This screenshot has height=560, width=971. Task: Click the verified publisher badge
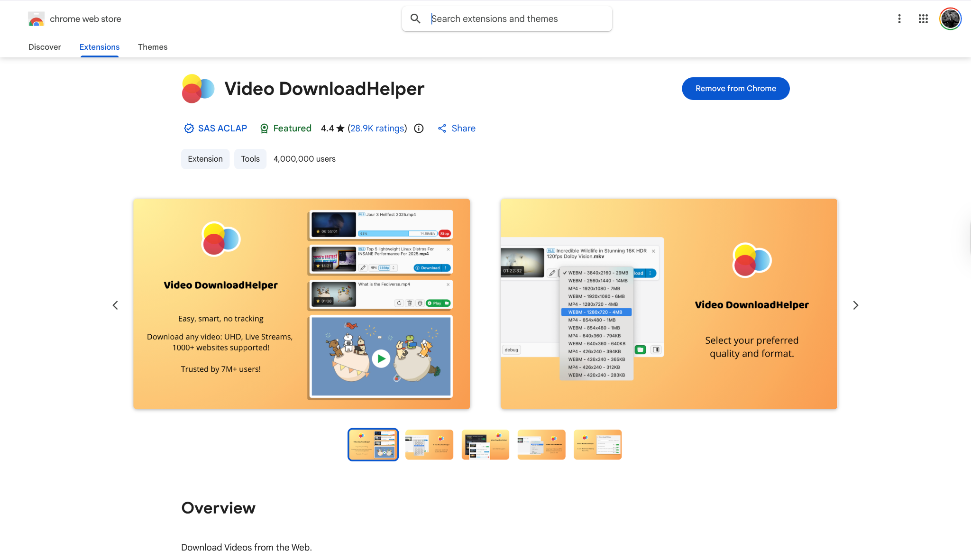pos(189,128)
